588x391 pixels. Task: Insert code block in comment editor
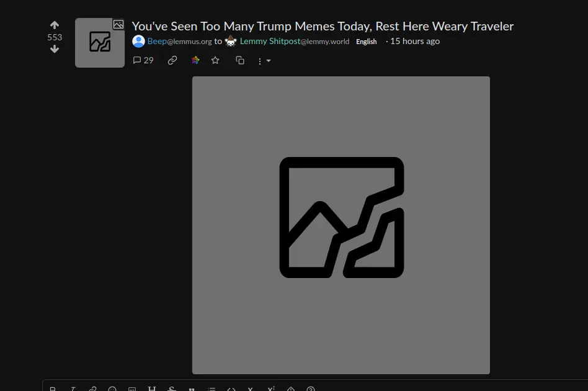231,389
